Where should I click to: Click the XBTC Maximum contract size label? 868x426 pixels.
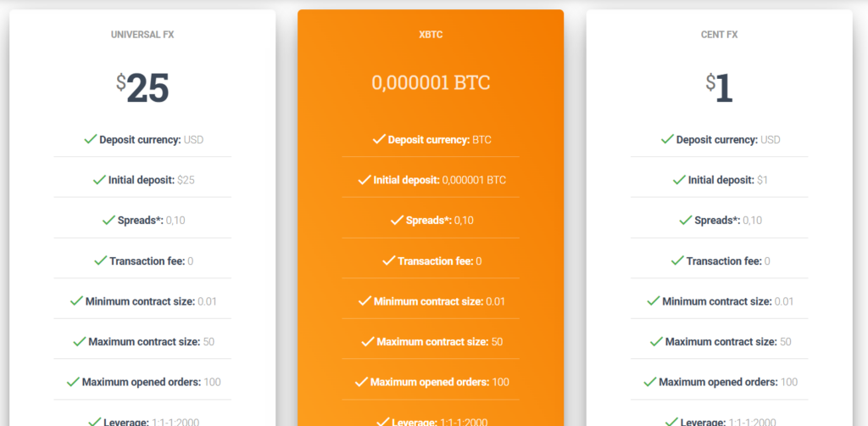point(432,341)
